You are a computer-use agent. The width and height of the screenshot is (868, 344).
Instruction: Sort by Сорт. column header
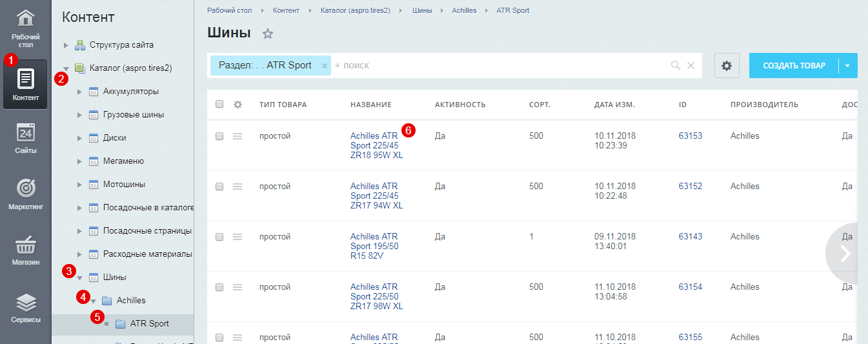540,105
